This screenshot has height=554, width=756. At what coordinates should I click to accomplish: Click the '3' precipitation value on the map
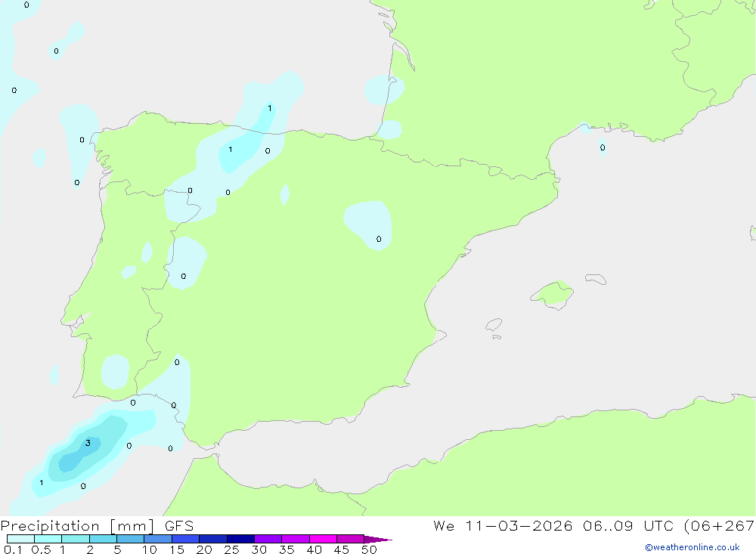(88, 443)
